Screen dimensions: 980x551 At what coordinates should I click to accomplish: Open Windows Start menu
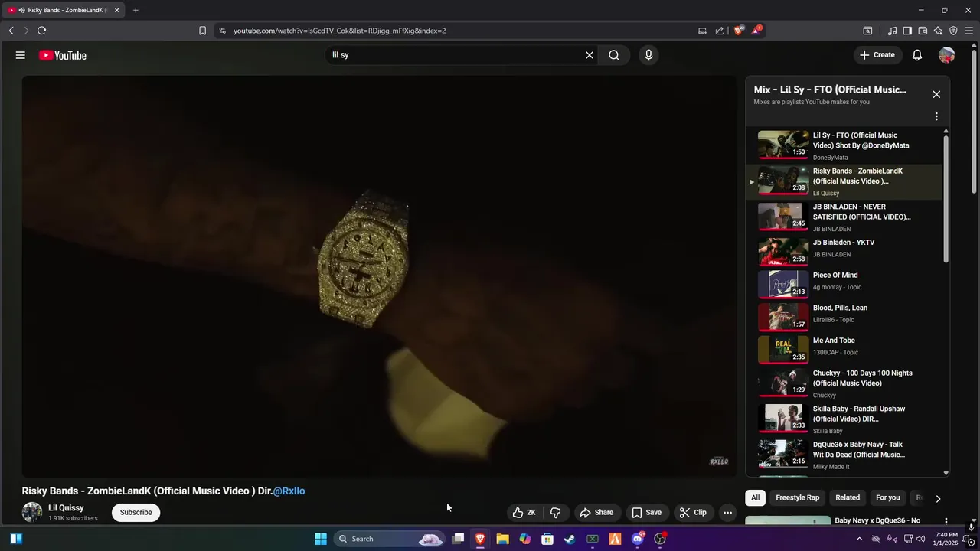click(321, 539)
